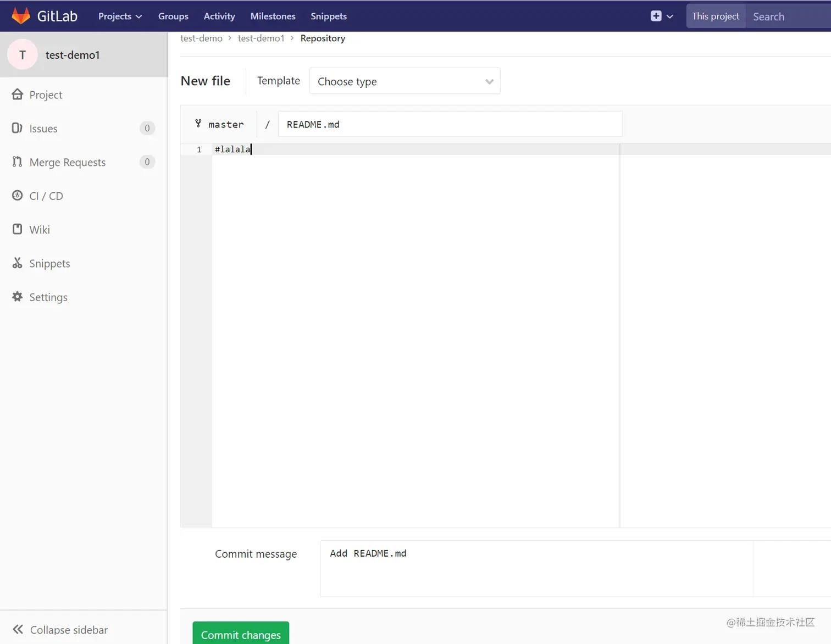Click the Issues count badge
Viewport: 831px width, 644px height.
click(x=147, y=128)
